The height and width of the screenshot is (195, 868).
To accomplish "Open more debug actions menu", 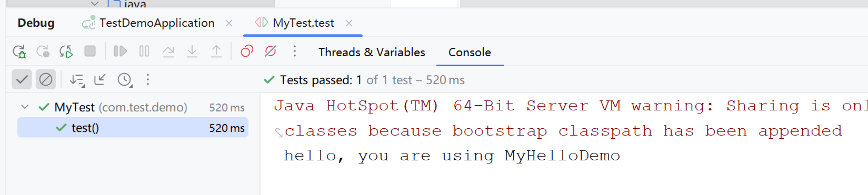I will (x=295, y=51).
